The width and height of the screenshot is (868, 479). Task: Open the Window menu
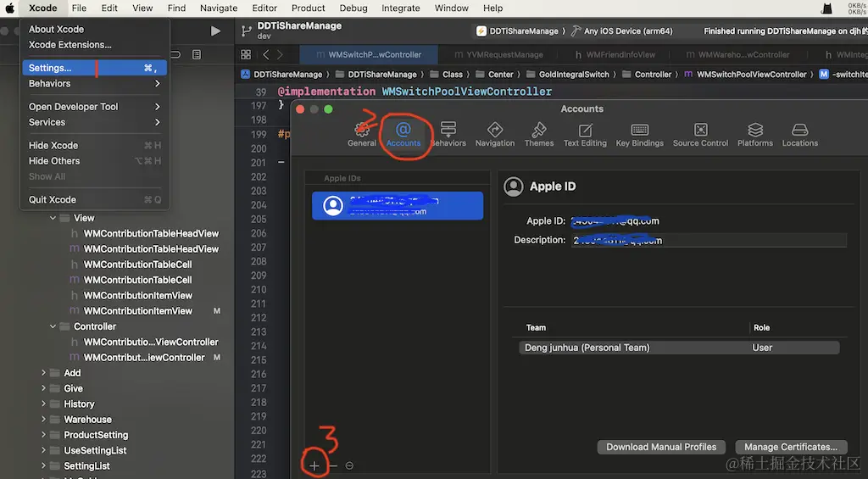coord(451,8)
